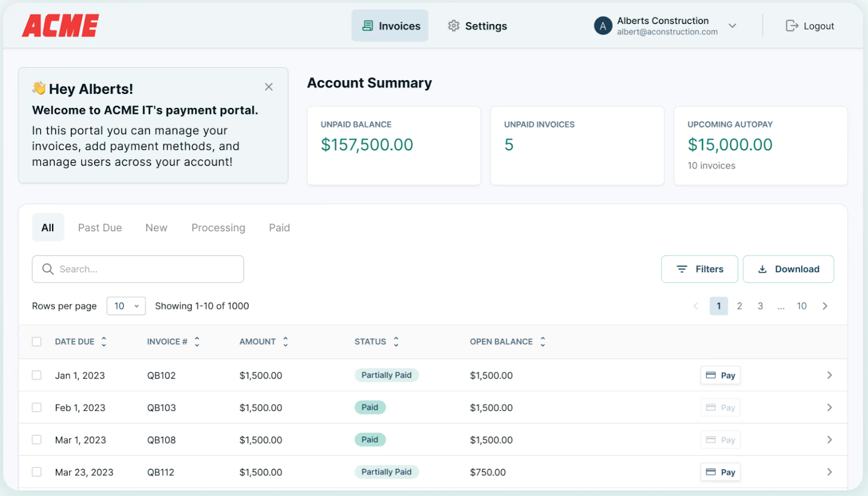Click the magnifying glass search icon
The width and height of the screenshot is (868, 496).
coord(48,269)
